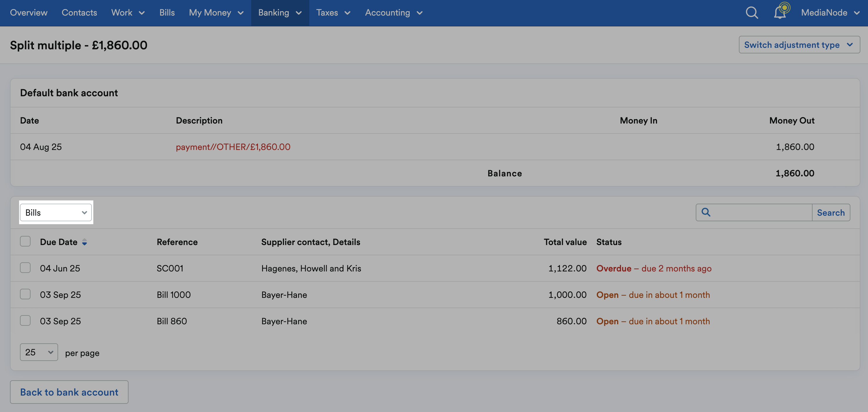Select the Hagenes, Howell and Kris supplier cell

click(311, 268)
